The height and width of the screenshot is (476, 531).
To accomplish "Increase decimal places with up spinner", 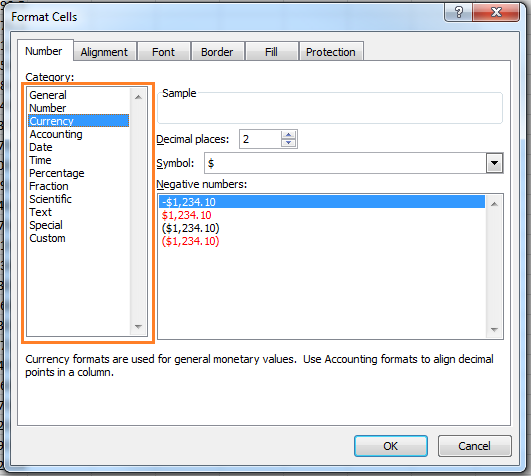I will (x=289, y=135).
